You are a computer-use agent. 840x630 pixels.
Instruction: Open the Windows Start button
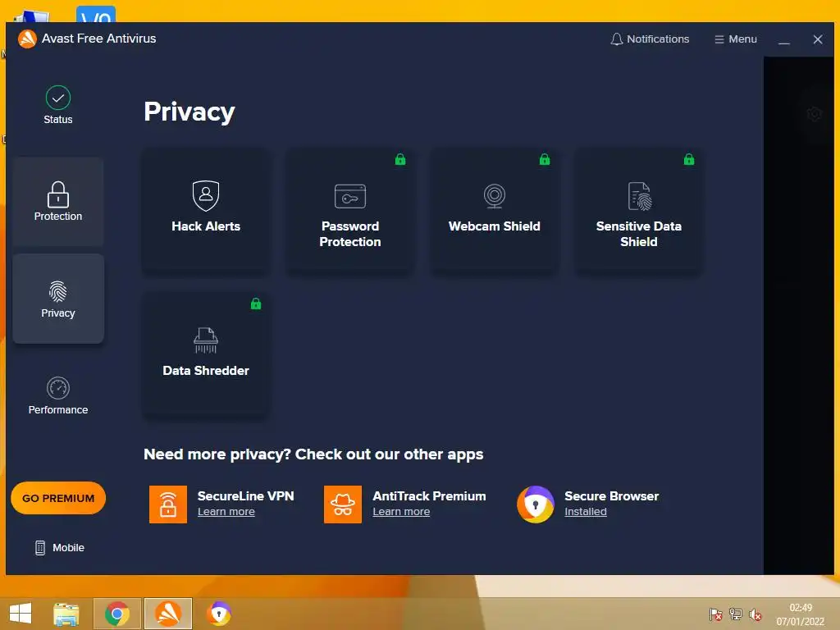pos(21,614)
